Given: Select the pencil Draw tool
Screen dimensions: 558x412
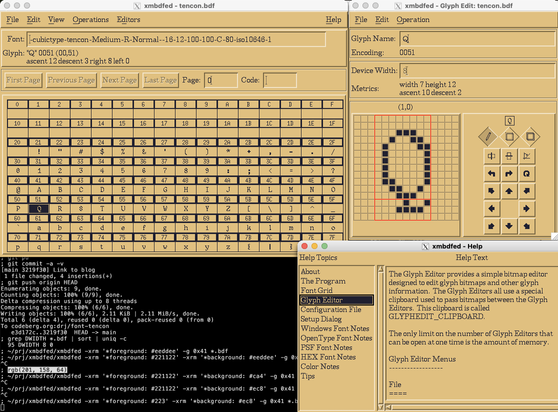Looking at the screenshot, I should [488, 137].
